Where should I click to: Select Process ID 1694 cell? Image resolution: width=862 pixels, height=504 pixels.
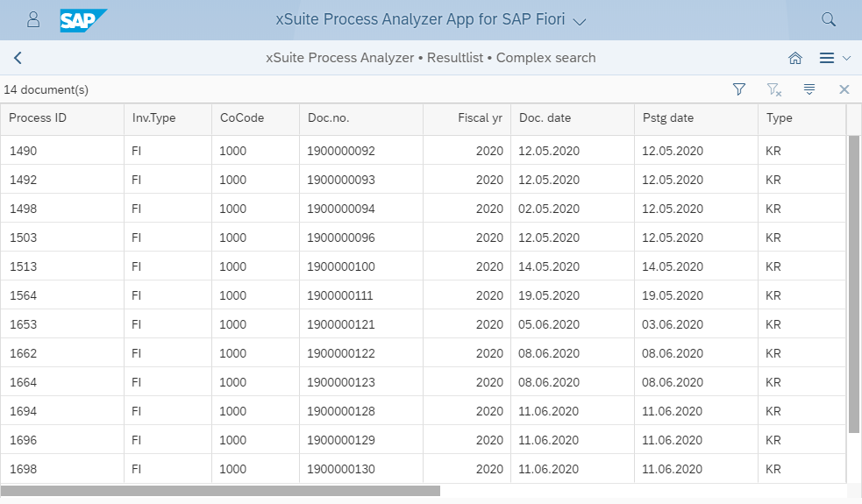(x=62, y=411)
